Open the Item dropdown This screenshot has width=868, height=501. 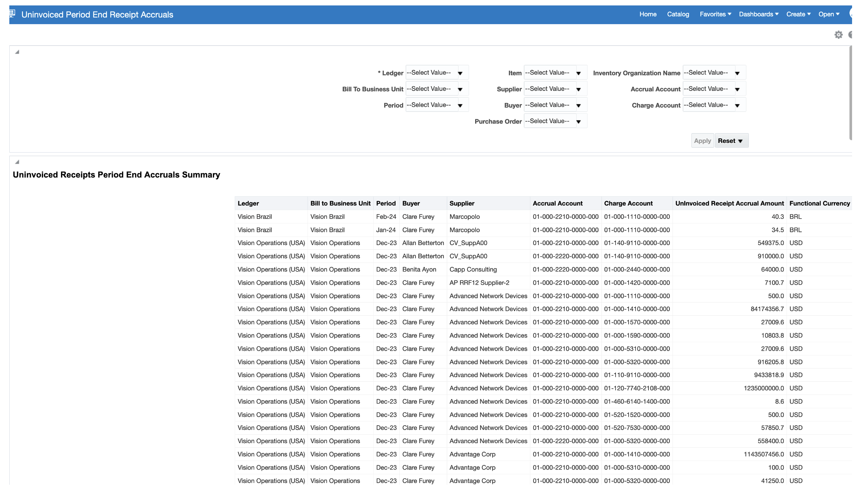pos(579,72)
